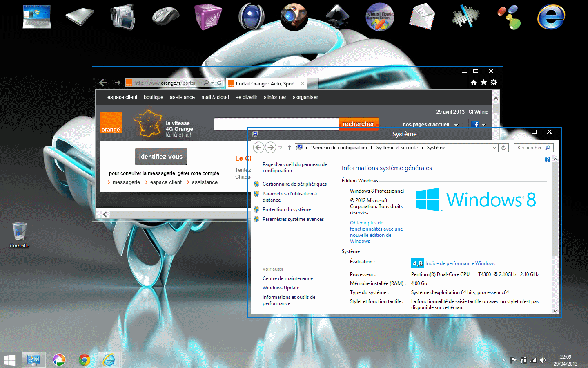Open the colored balls dock icon
Image resolution: width=588 pixels, height=368 pixels.
pyautogui.click(x=509, y=17)
